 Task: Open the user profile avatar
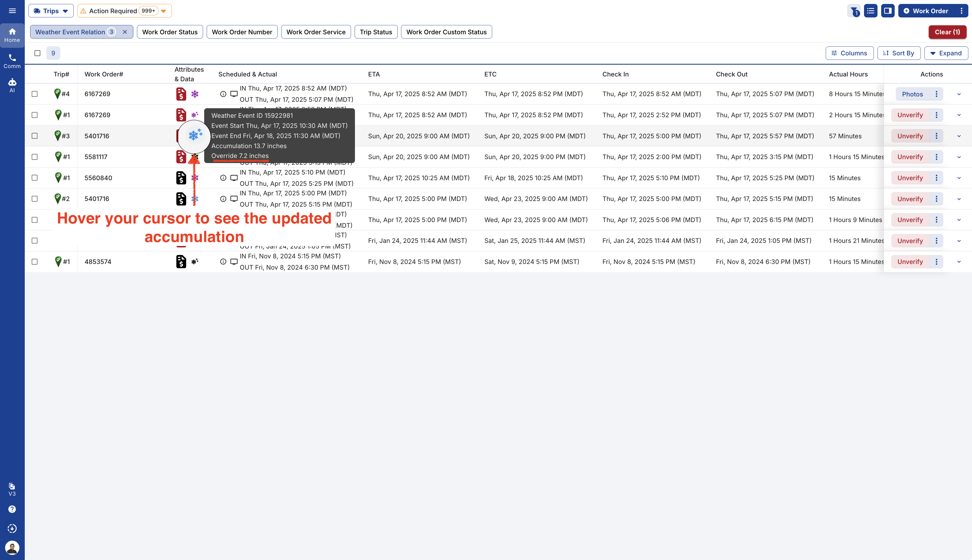point(12,547)
